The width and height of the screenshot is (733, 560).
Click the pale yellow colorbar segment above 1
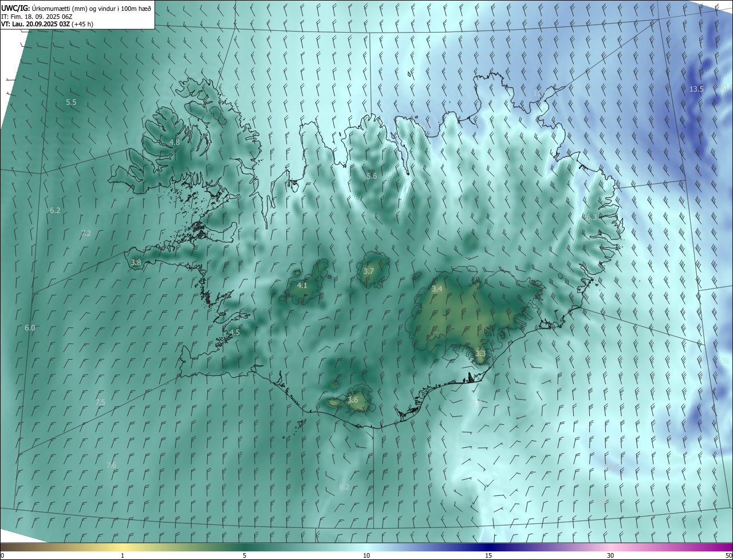123,547
